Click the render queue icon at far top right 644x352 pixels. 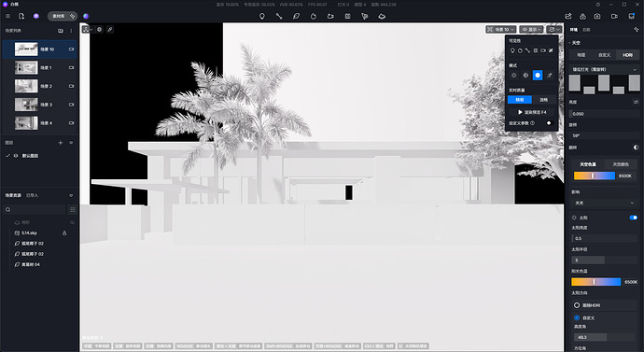632,17
